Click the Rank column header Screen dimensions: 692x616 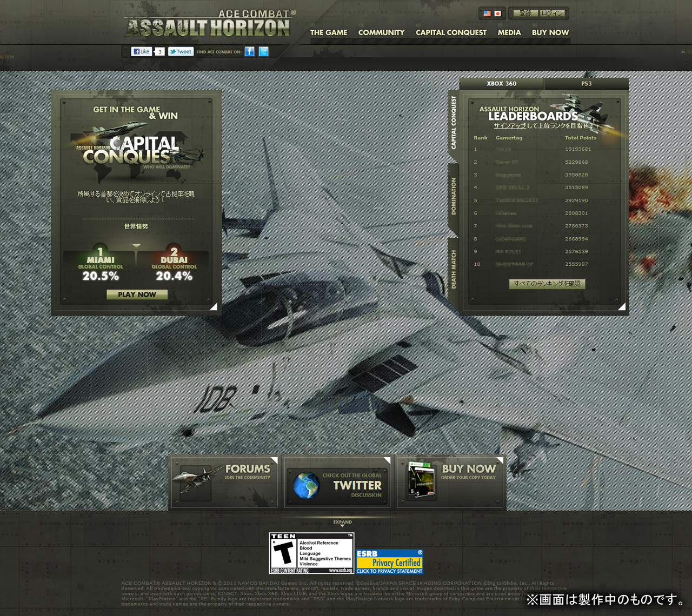coord(481,138)
